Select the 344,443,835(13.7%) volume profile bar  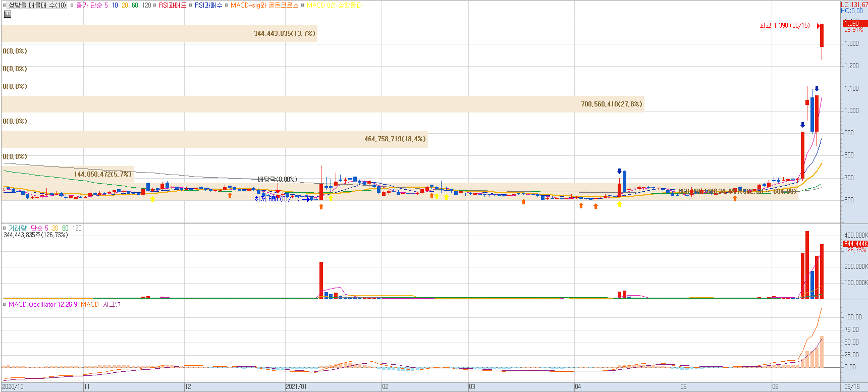point(159,34)
